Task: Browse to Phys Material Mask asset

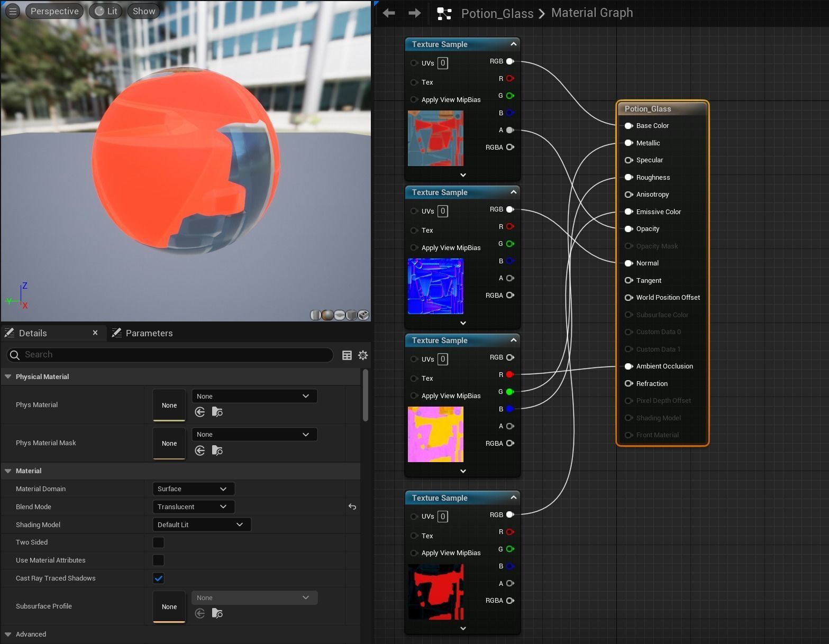Action: click(217, 450)
